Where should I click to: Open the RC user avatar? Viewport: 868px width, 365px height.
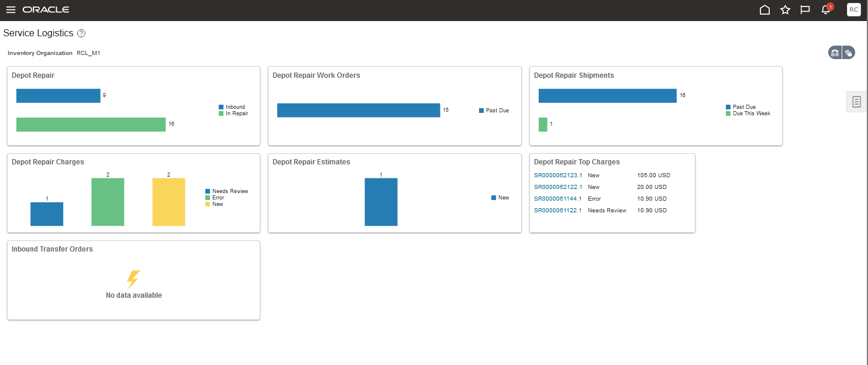[x=853, y=9]
